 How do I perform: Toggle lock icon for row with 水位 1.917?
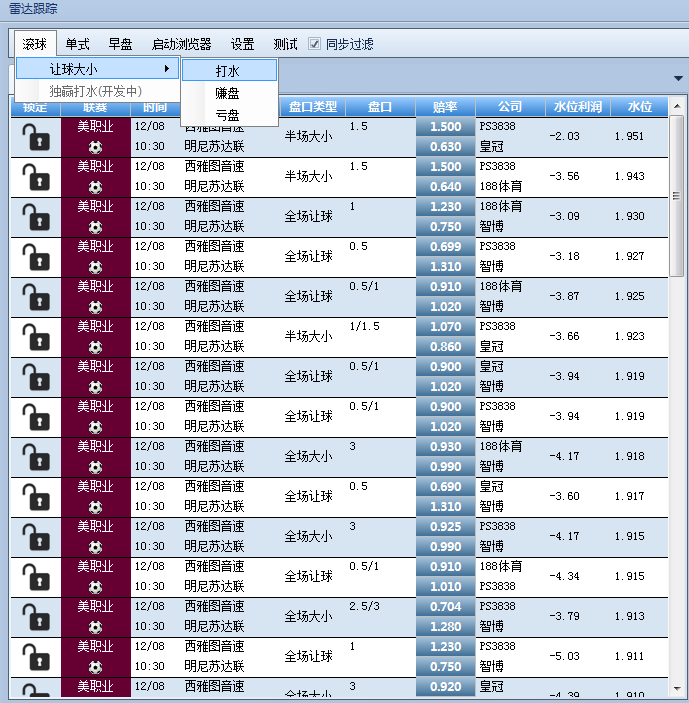(x=36, y=497)
